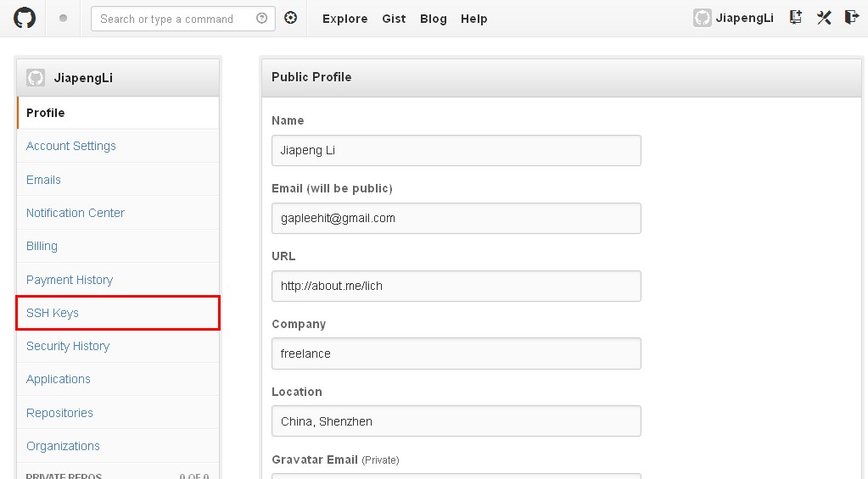Focus the search or type a command box
This screenshot has width=868, height=479.
(x=174, y=19)
